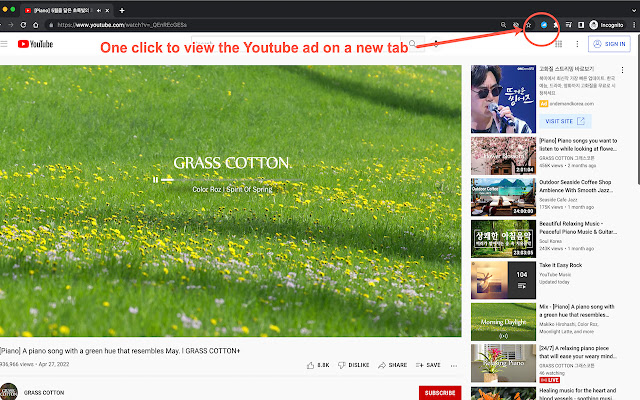Click the blue ad-viewer extension icon

tap(544, 25)
